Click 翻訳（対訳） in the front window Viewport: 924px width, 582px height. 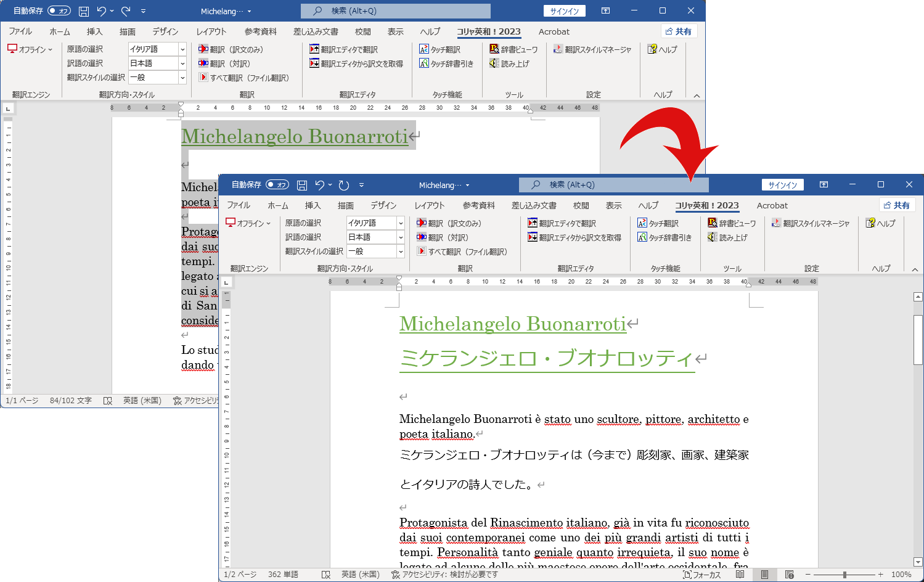coord(443,237)
